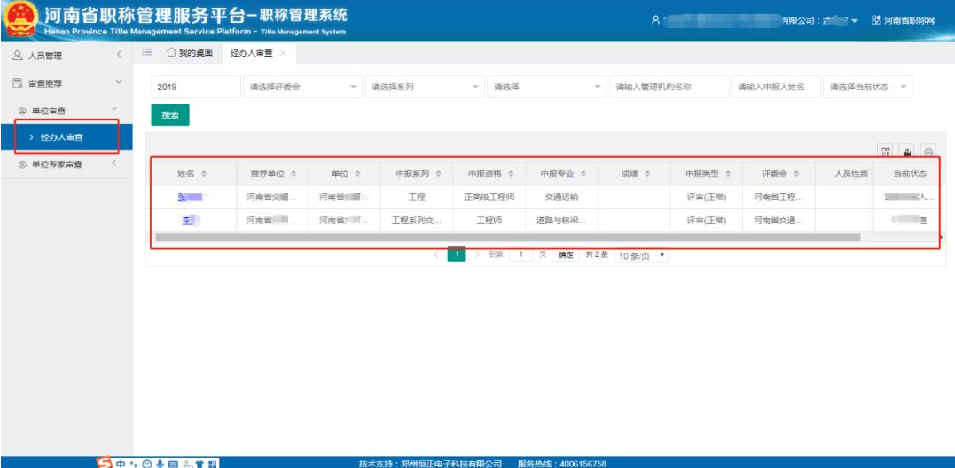The width and height of the screenshot is (955, 468).
Task: Sort the table by 申报资格 column
Action: tap(512, 174)
